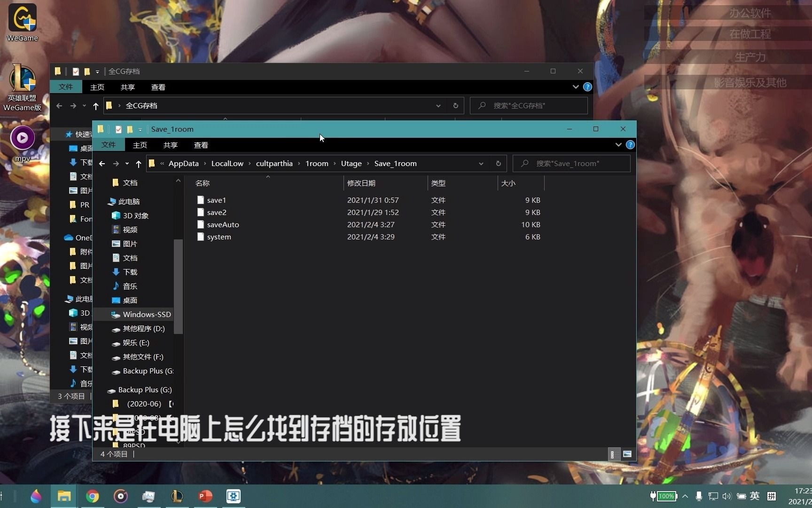This screenshot has height=508, width=812.
Task: Click the volume speaker tray icon
Action: point(727,496)
